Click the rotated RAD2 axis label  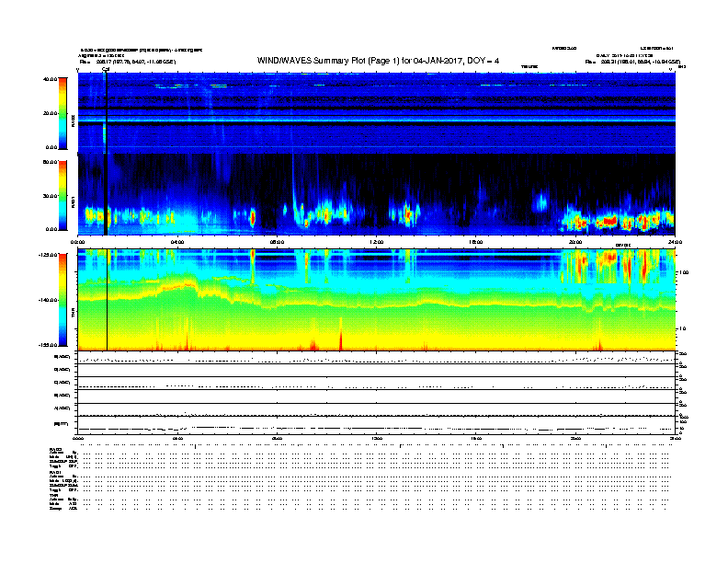[73, 121]
